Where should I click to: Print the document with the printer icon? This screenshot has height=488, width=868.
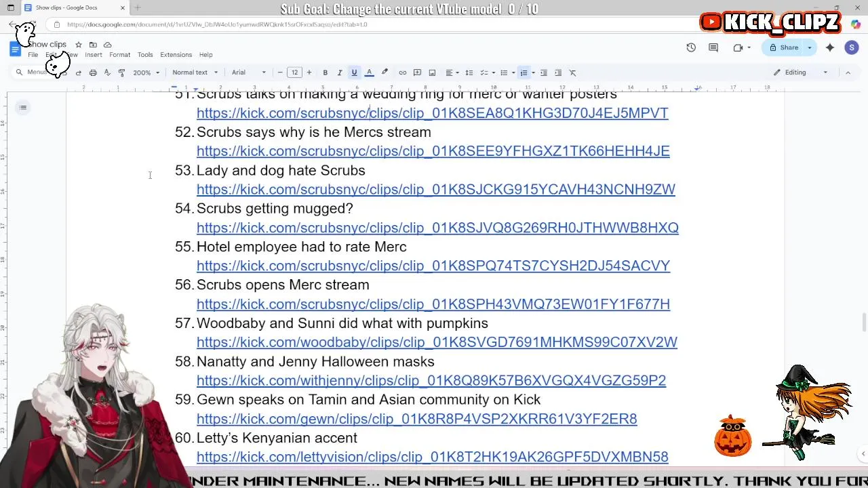[93, 73]
